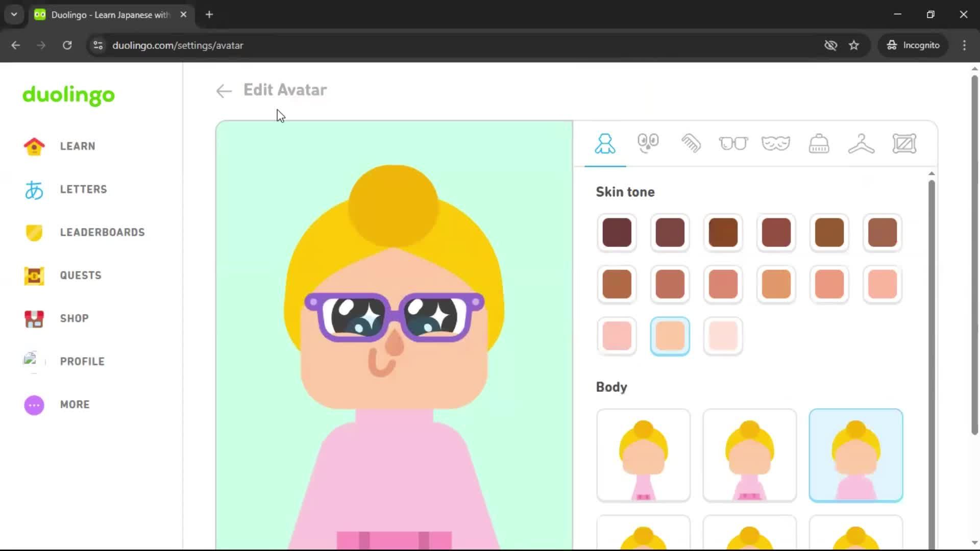Open the Leaderboards page
980x551 pixels.
[x=102, y=232]
